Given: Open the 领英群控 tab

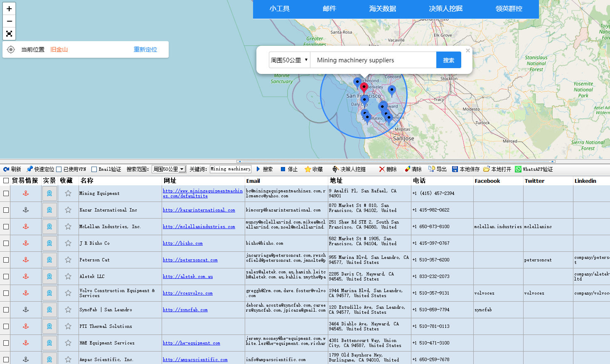Looking at the screenshot, I should (x=509, y=9).
